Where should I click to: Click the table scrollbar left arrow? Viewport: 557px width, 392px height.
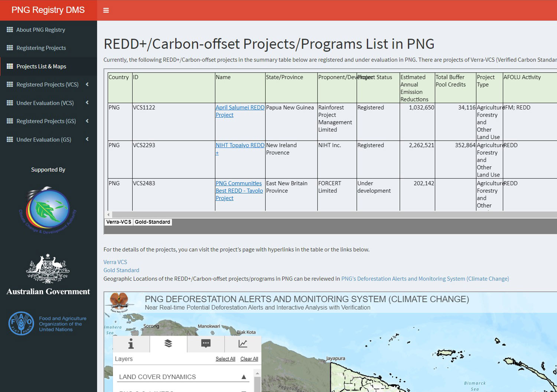click(108, 215)
